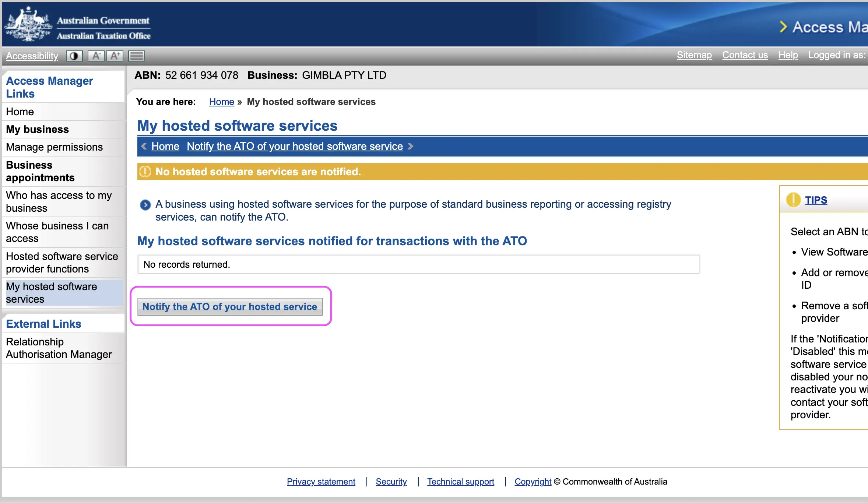Click the text-only layout view icon
This screenshot has height=503, width=868.
pos(136,56)
